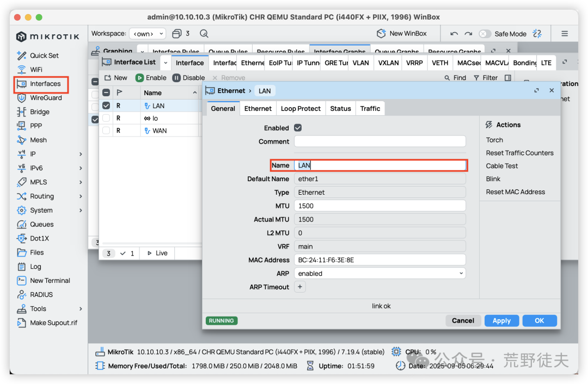588x384 pixels.
Task: Open WireGuard in the sidebar
Action: point(39,98)
